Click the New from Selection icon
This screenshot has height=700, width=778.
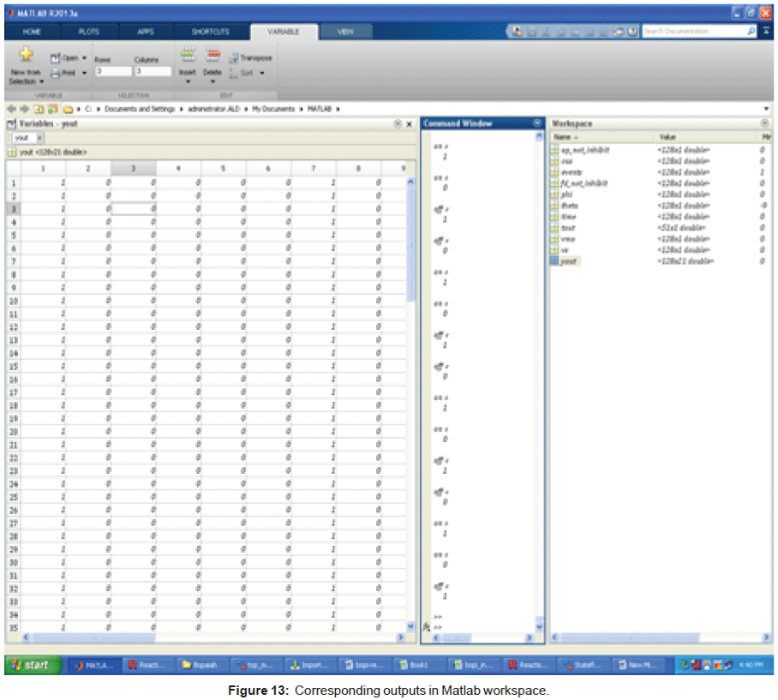26,55
